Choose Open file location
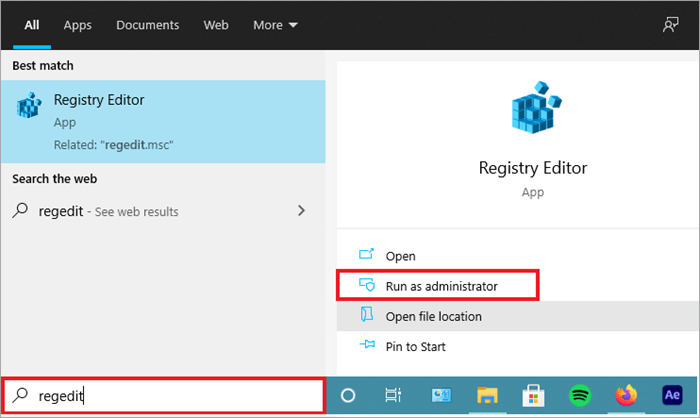The image size is (700, 418). click(518, 316)
